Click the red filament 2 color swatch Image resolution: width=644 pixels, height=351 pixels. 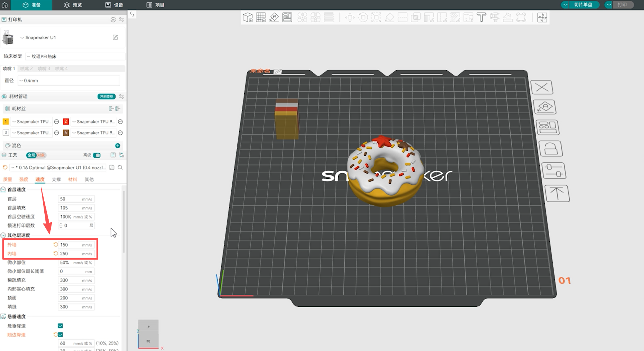click(x=66, y=122)
